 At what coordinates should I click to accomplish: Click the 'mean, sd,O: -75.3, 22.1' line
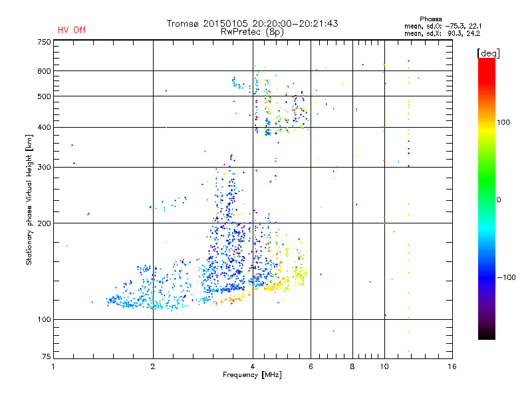click(443, 26)
